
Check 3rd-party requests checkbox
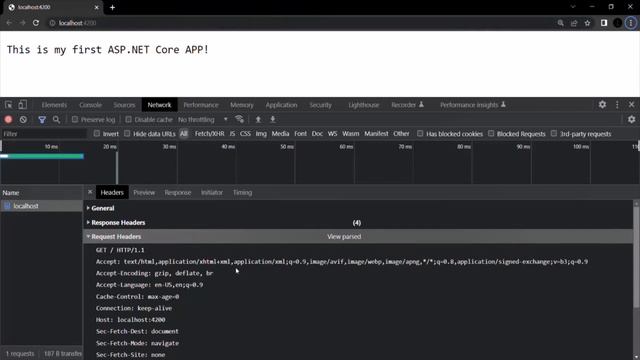pyautogui.click(x=553, y=133)
